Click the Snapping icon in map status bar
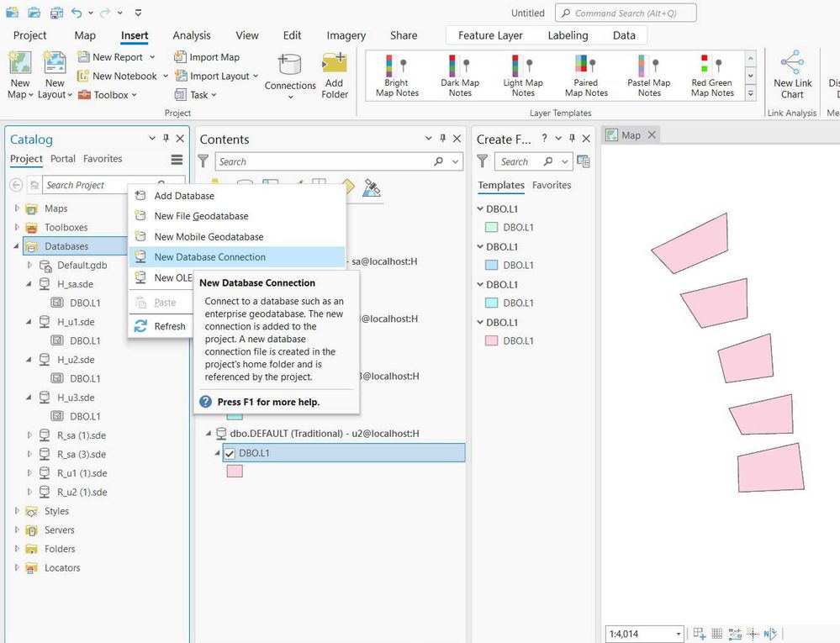 point(699,634)
